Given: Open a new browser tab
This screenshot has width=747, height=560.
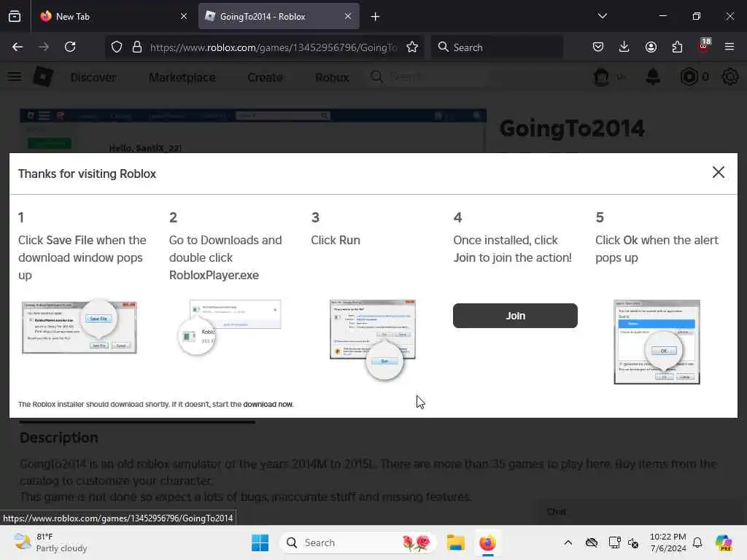Looking at the screenshot, I should [x=375, y=17].
